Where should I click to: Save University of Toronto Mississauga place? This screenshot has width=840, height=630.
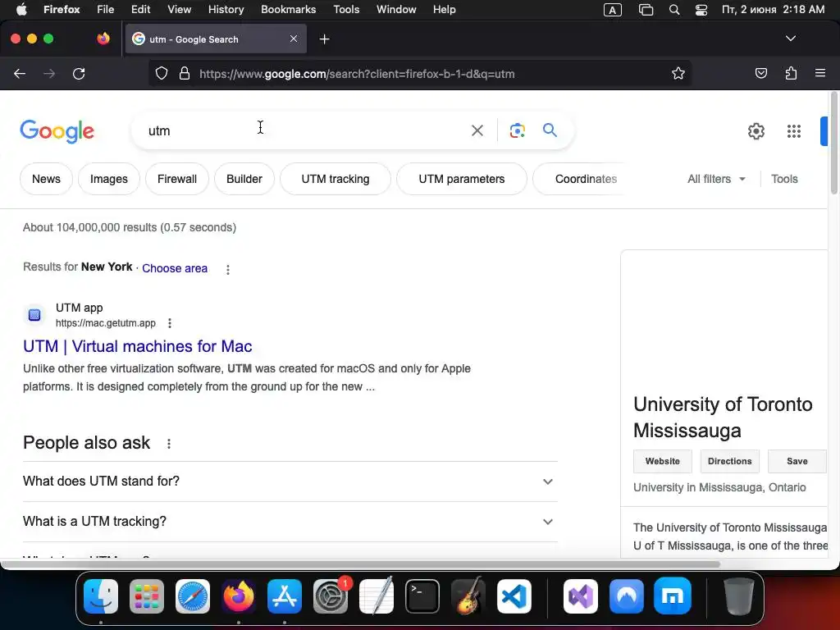pos(797,461)
